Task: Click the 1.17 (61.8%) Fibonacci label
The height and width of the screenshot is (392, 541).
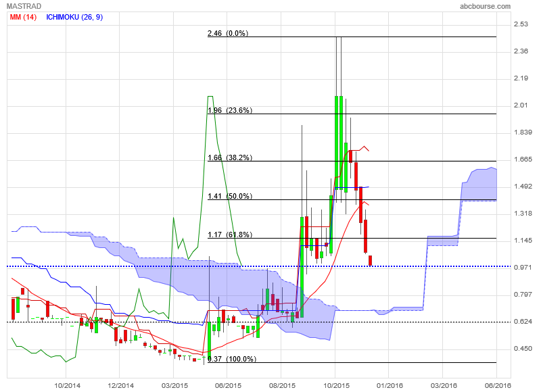Action: 230,235
